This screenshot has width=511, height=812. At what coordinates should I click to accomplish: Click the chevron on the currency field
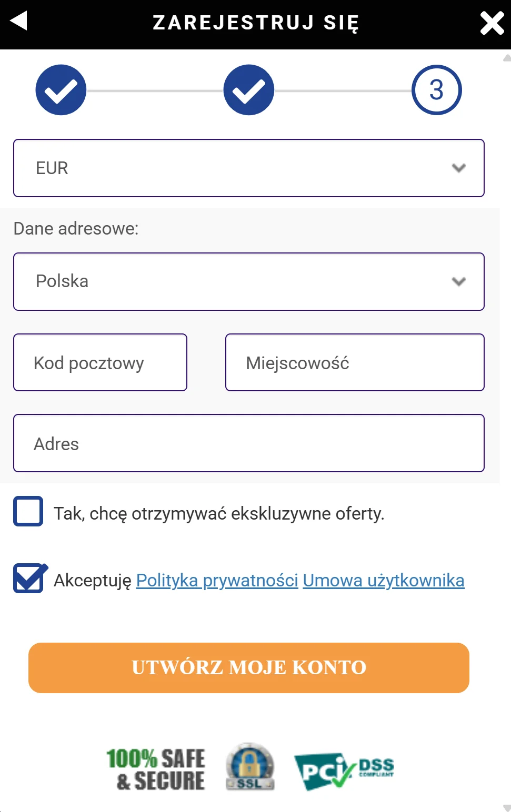point(458,168)
